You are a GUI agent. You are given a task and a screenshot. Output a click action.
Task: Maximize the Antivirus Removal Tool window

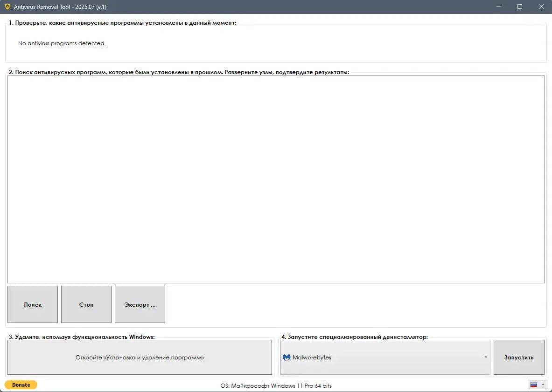click(520, 7)
